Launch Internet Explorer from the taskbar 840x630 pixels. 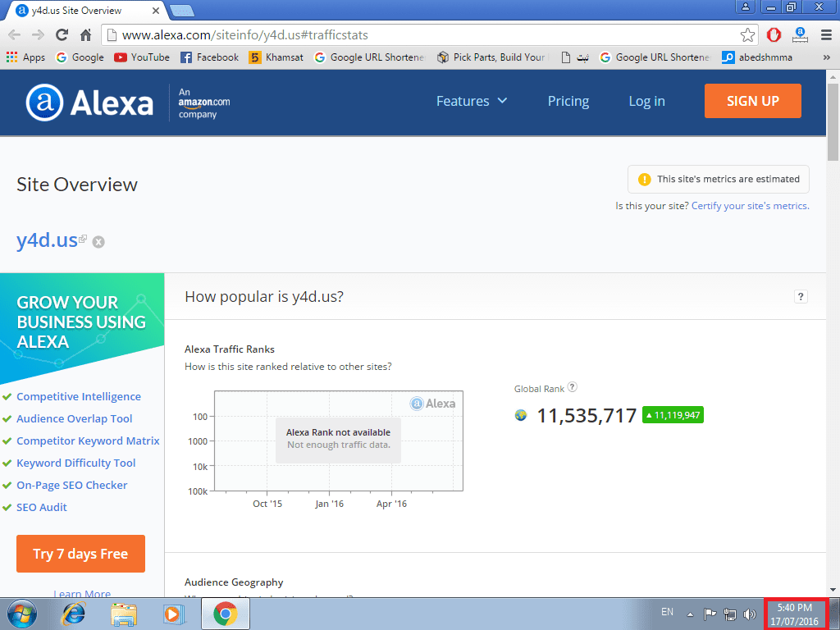coord(73,614)
